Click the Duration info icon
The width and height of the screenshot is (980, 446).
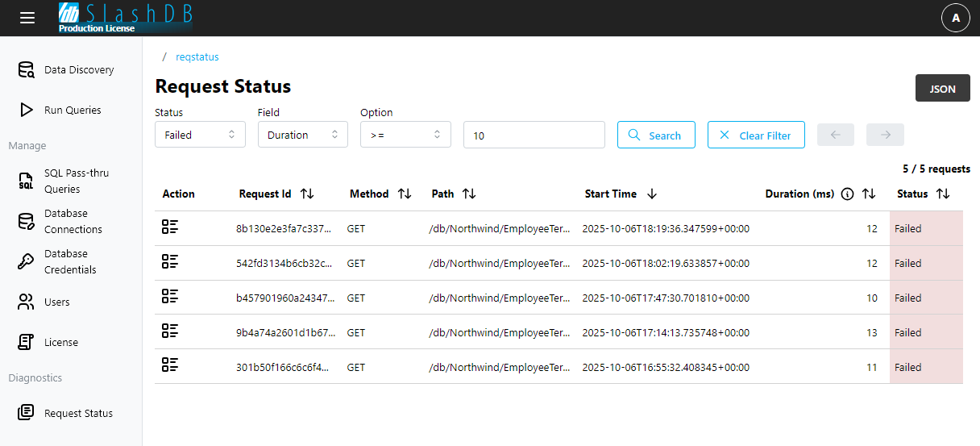pos(847,194)
